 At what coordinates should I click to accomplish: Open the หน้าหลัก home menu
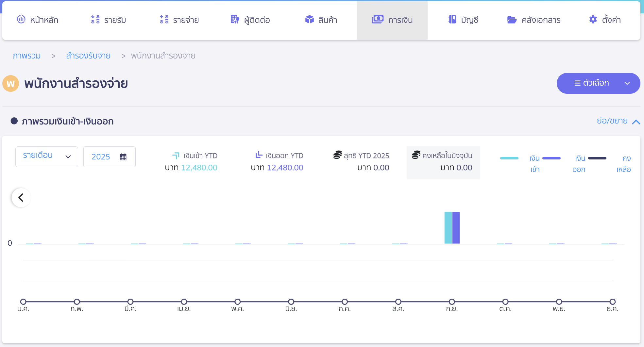point(37,20)
